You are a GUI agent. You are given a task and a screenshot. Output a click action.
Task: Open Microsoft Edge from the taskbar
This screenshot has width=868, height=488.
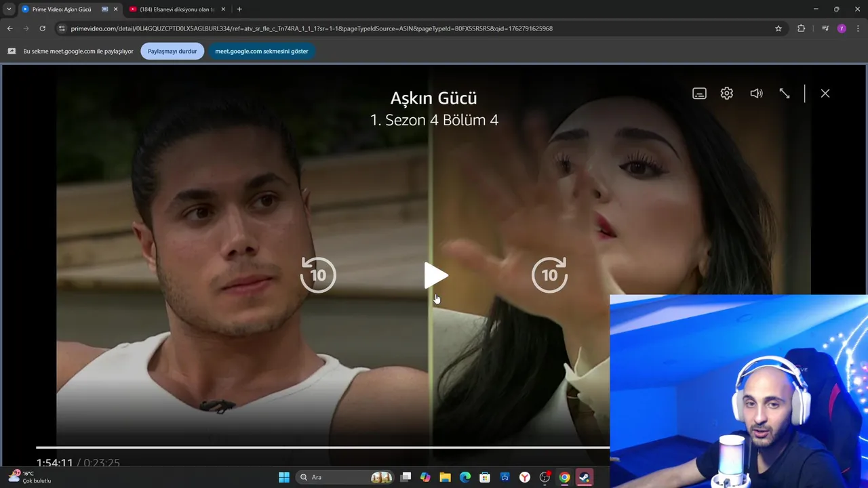(465, 477)
